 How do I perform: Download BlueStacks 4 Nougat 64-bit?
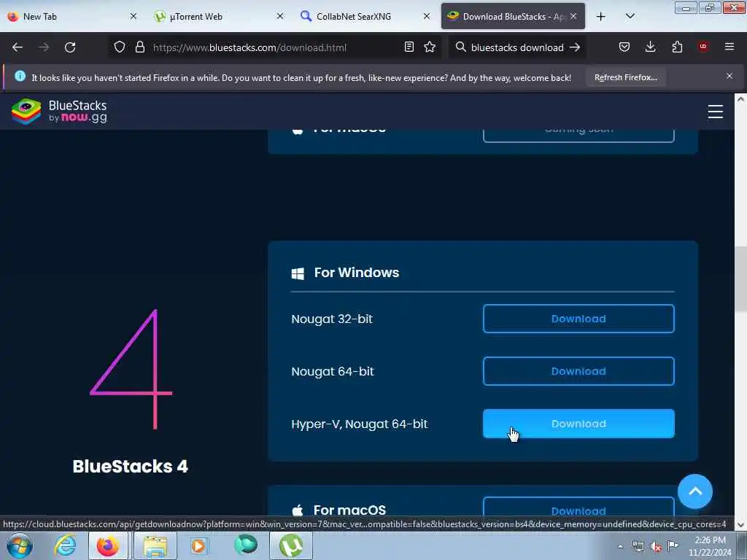click(x=578, y=371)
